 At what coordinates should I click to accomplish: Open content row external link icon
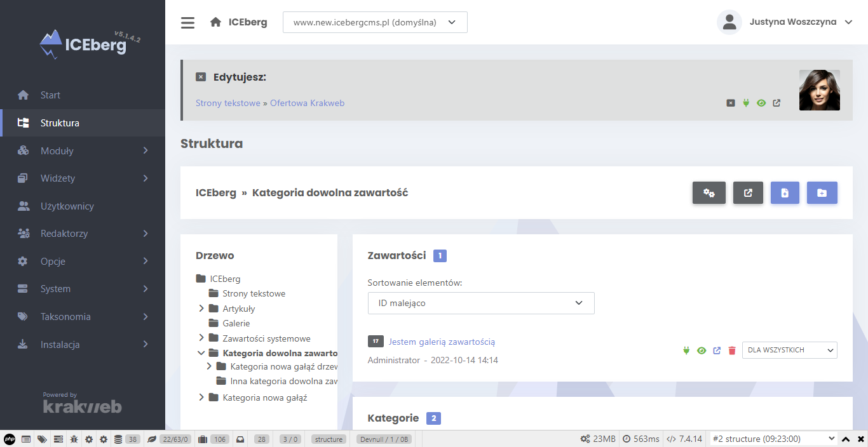(x=717, y=350)
